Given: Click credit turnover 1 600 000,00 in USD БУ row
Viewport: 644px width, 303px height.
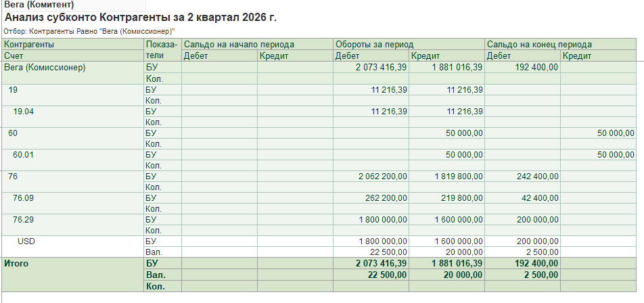Looking at the screenshot, I should (x=459, y=241).
